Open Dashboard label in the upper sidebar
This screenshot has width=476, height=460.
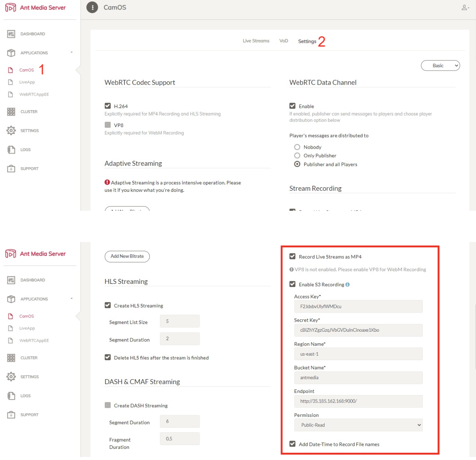tap(33, 34)
